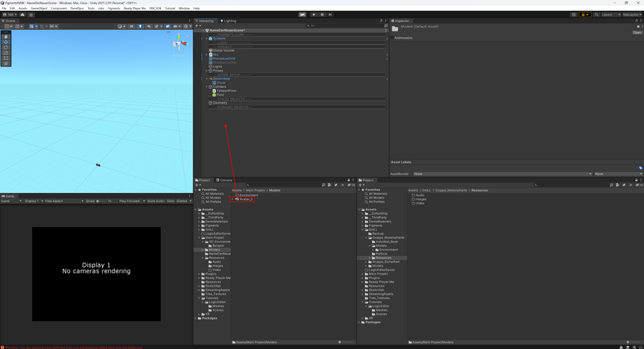Expand Avatar_2 asset arrow
Screen dimensions: 644x349
point(233,199)
